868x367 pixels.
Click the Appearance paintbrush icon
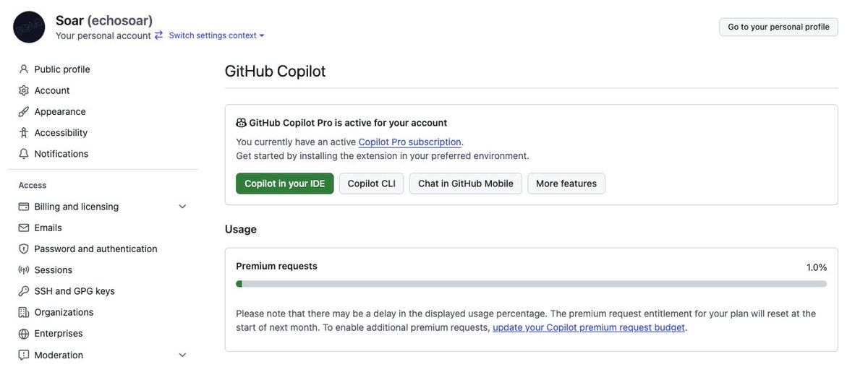(x=24, y=111)
